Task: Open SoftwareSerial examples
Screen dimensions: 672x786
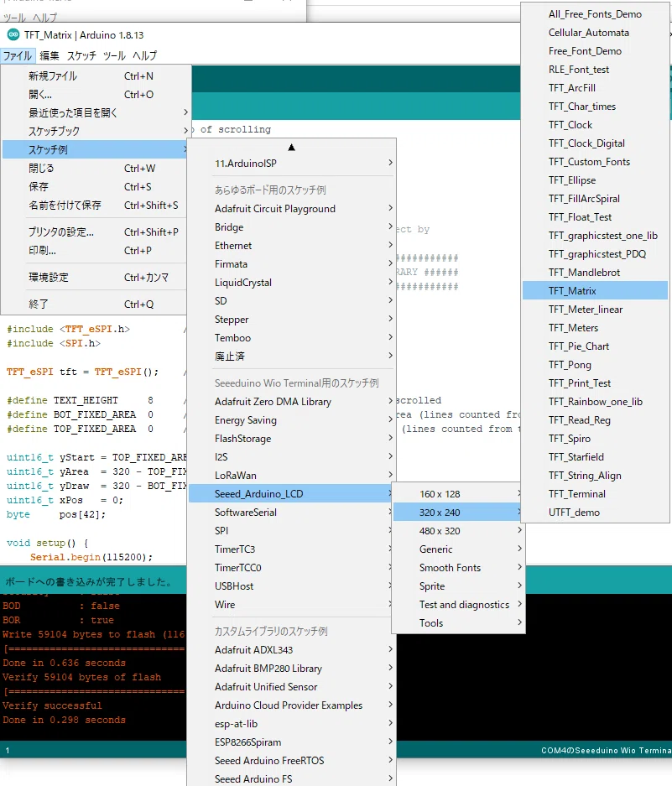Action: pos(292,513)
